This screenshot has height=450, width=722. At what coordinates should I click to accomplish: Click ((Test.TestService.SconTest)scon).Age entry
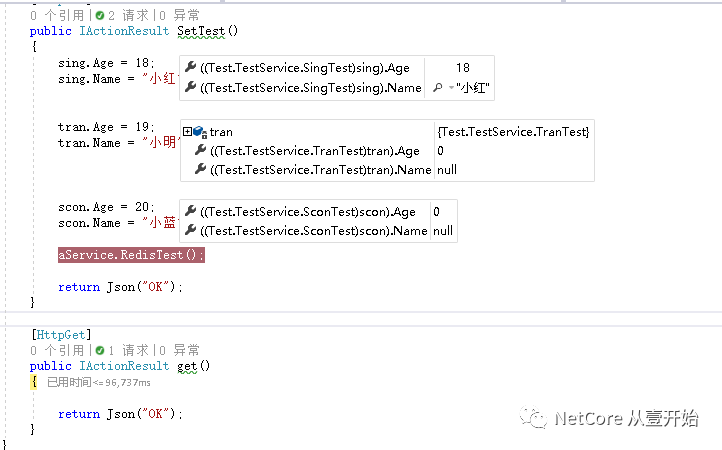pos(308,211)
